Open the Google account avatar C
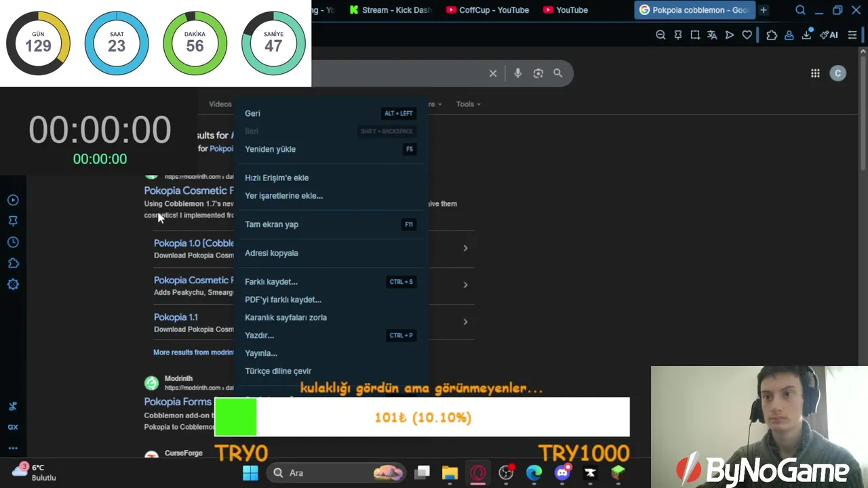Viewport: 868px width, 488px height. pyautogui.click(x=838, y=73)
